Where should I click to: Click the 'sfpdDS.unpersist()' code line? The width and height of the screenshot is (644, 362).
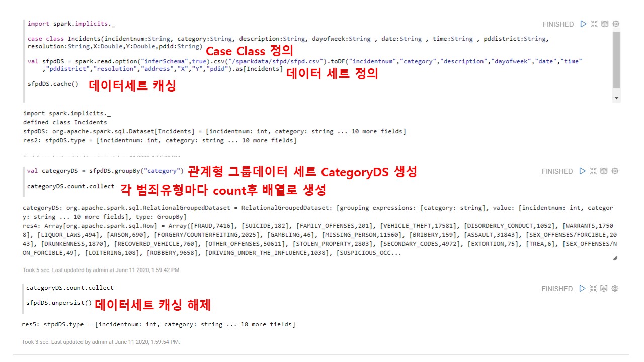pos(59,303)
